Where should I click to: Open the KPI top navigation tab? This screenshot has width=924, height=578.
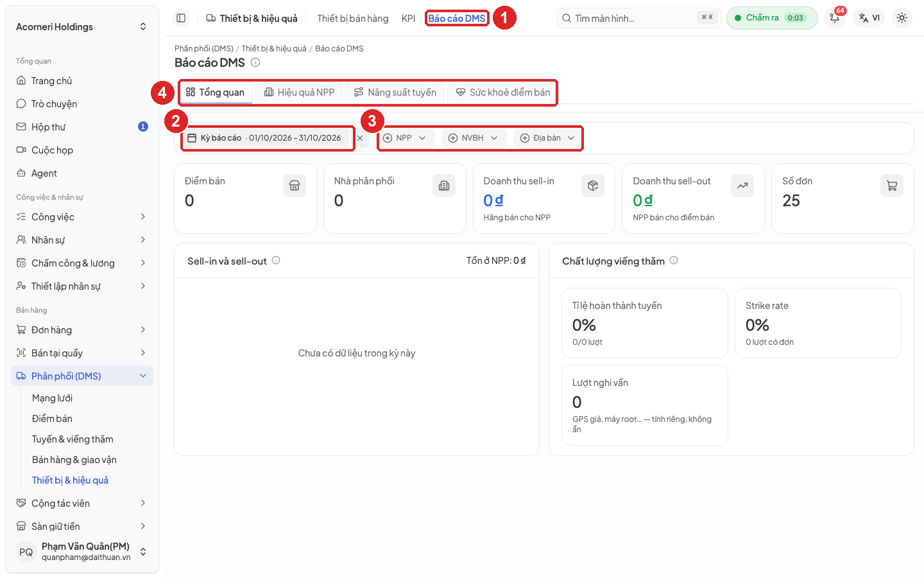[x=408, y=19]
